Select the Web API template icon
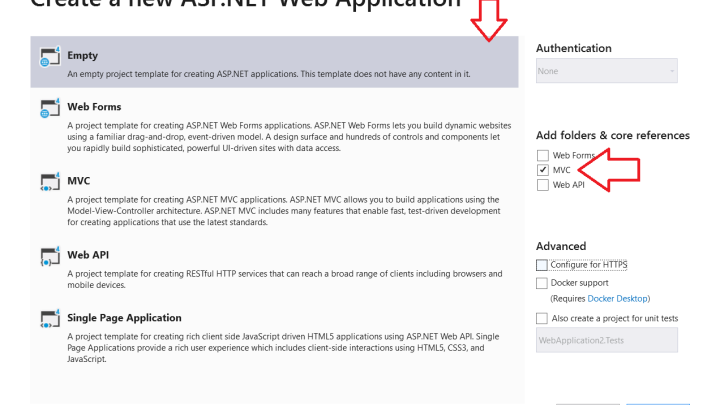The width and height of the screenshot is (720, 405). click(50, 256)
